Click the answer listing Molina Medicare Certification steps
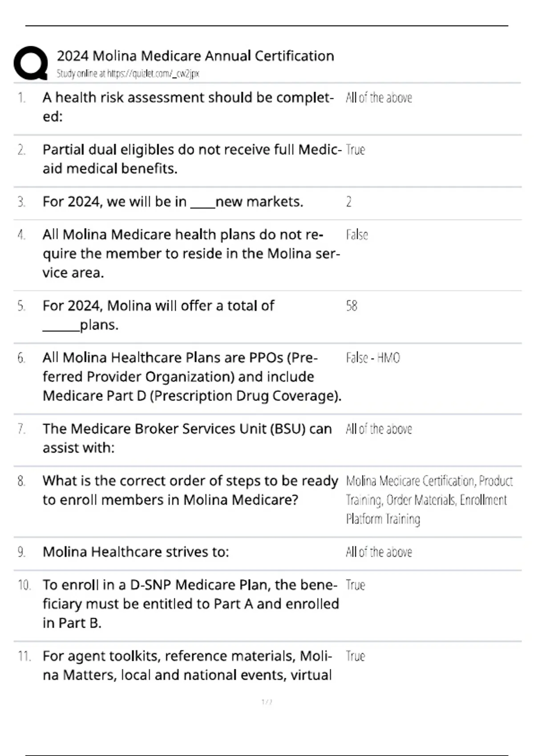 pyautogui.click(x=429, y=500)
